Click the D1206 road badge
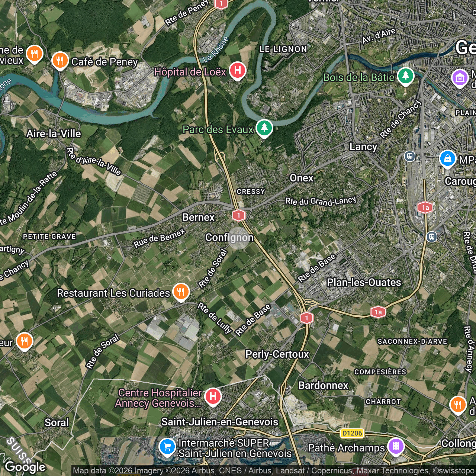Image resolution: width=476 pixels, height=476 pixels. tap(352, 433)
